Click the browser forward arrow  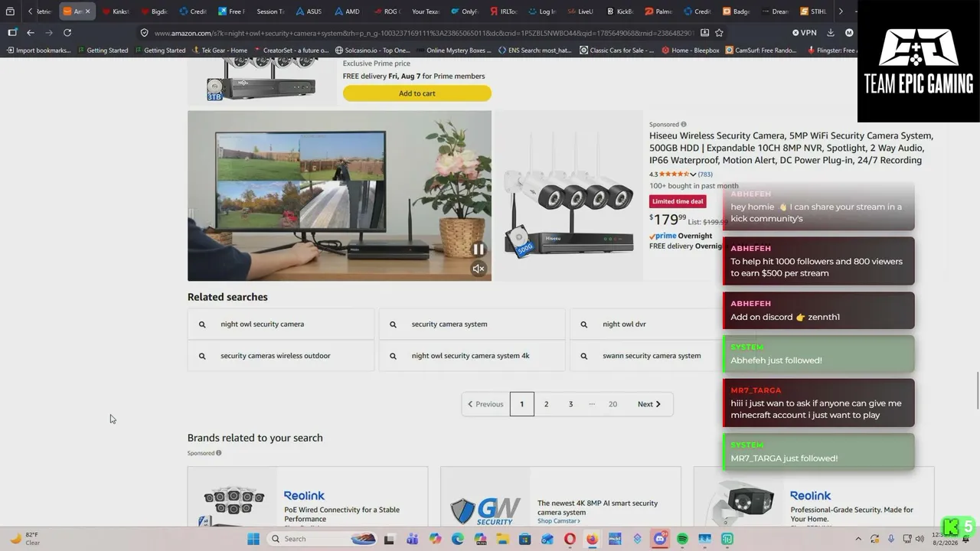(x=49, y=33)
